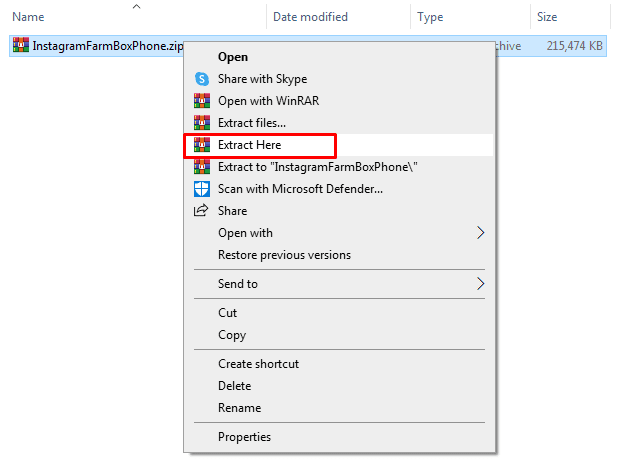Viewport: 628px width, 472px height.
Task: Expand the Send to submenu arrow
Action: pos(481,284)
